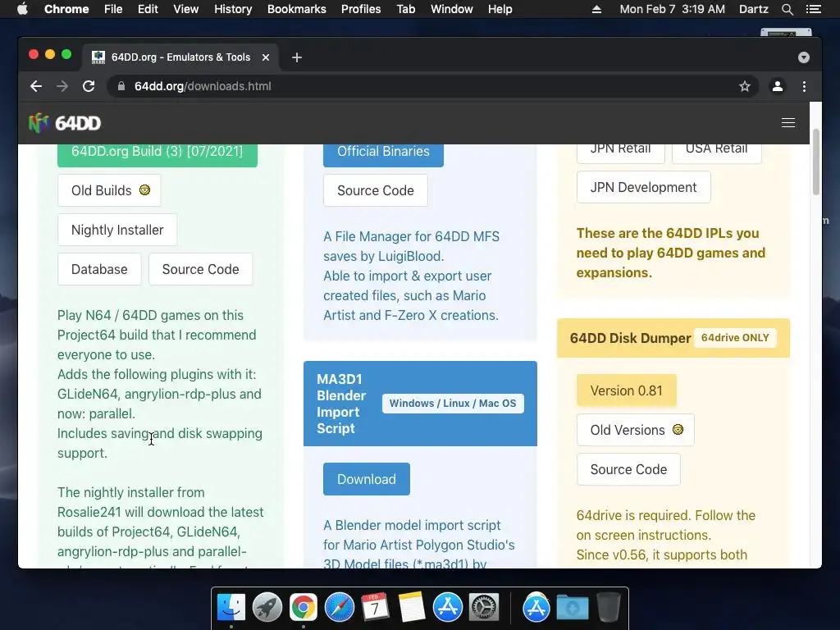
Task: Open the File menu
Action: [113, 9]
